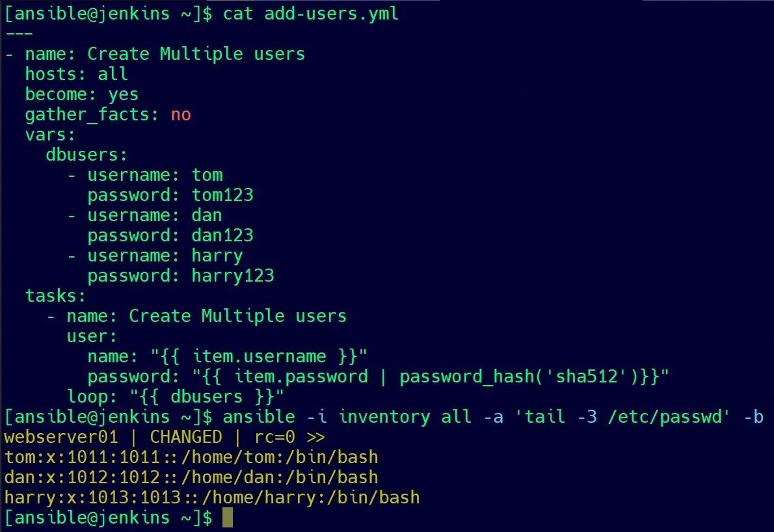This screenshot has width=774, height=532.
Task: Click the 'harry123' password value
Action: 233,276
